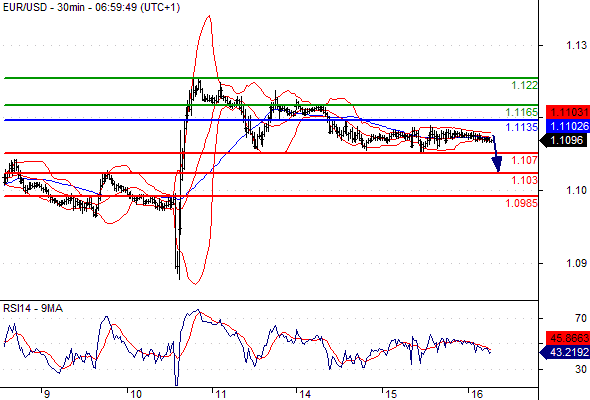This screenshot has height=400, width=590.
Task: Click the date marker 14 on time axis
Action: 305,394
